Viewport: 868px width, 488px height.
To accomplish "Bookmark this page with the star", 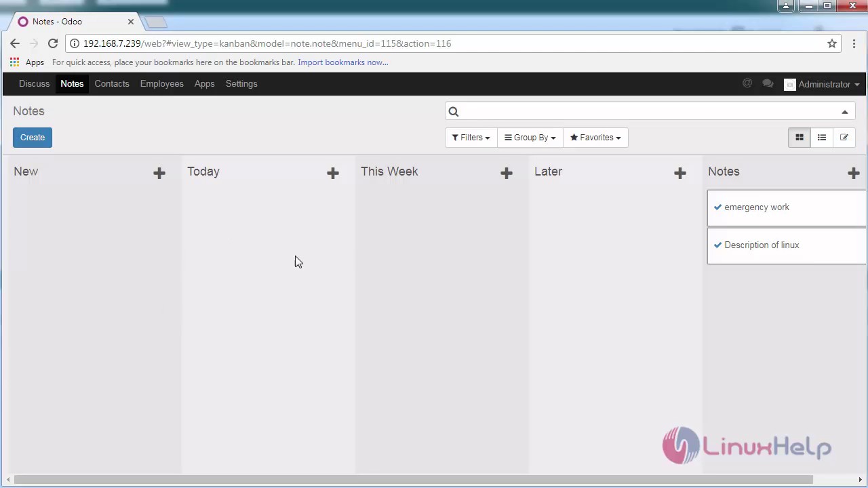I will [832, 43].
